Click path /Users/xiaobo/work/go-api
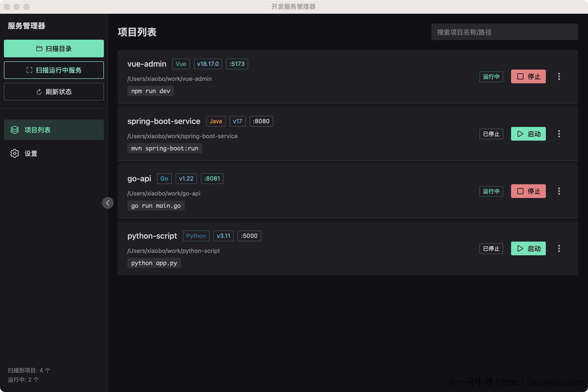 (x=164, y=194)
